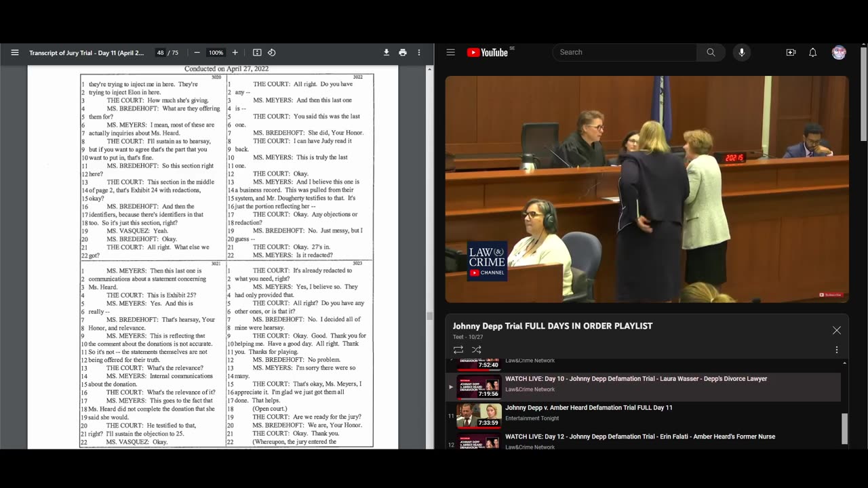Play Depp v. Heard Trial Full Day 11

coord(589,408)
